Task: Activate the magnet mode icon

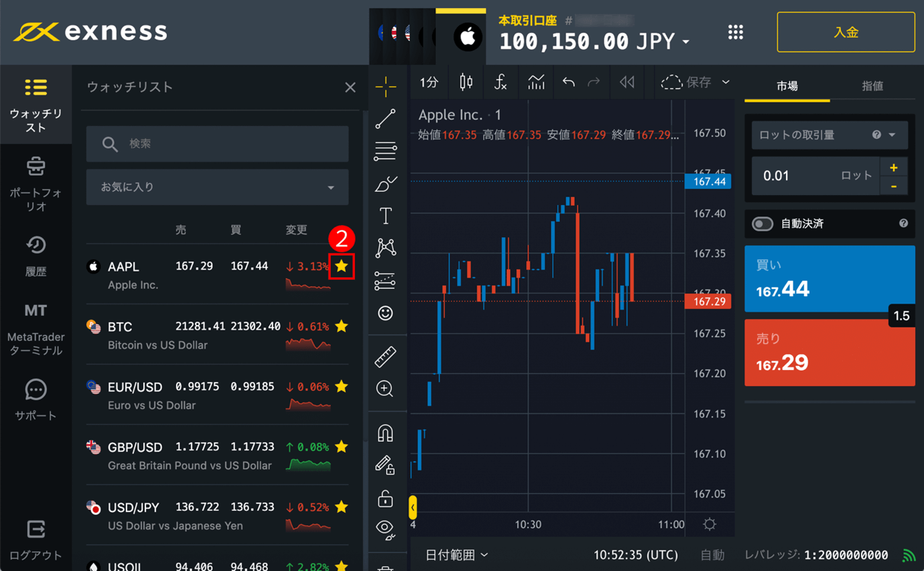Action: click(x=385, y=433)
